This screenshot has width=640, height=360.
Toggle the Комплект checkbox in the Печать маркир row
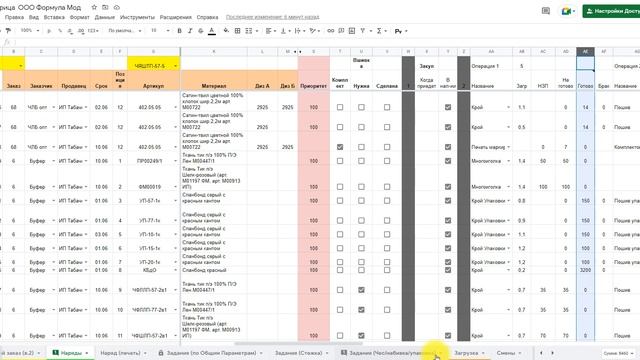340,147
